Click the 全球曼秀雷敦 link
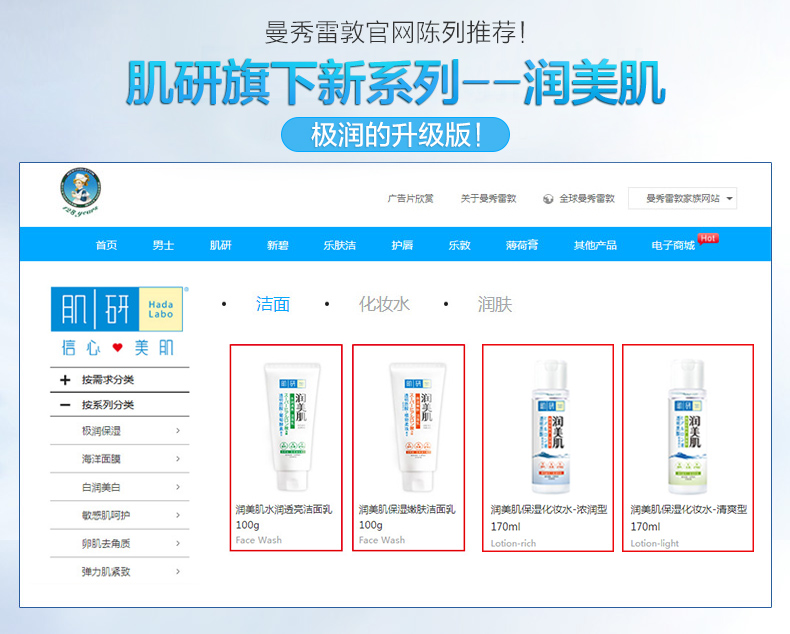 (x=587, y=199)
